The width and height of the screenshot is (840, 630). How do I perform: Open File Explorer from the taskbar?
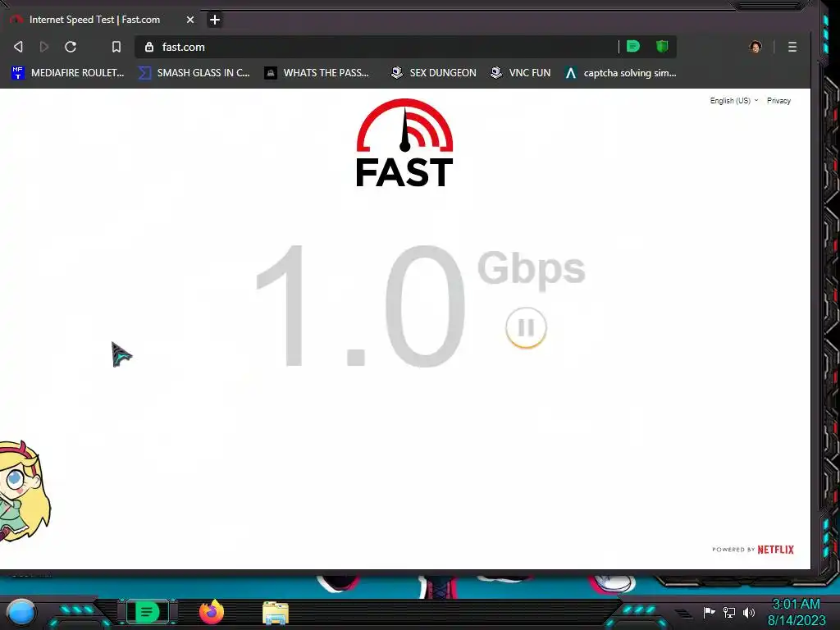(x=276, y=613)
